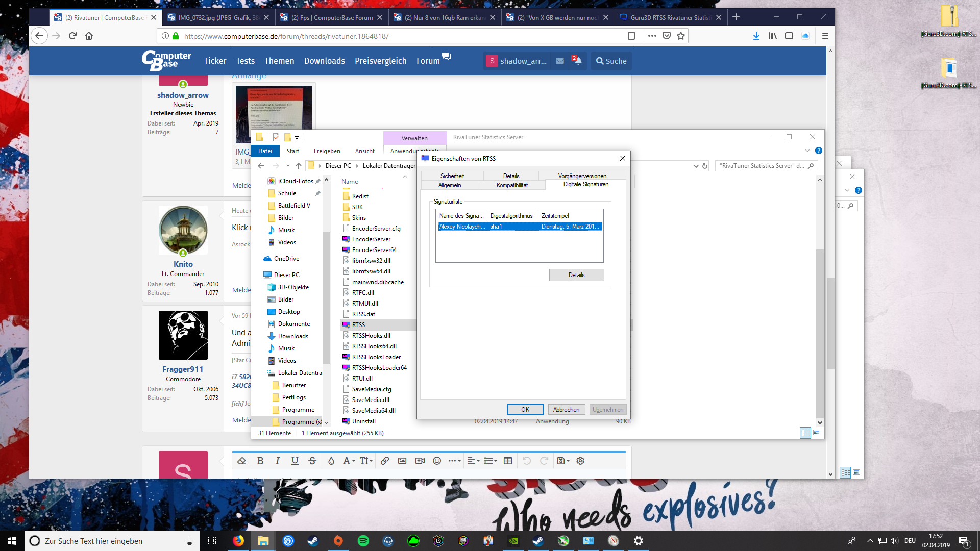Open the Ansicht ribbon tab
980x551 pixels.
[364, 151]
